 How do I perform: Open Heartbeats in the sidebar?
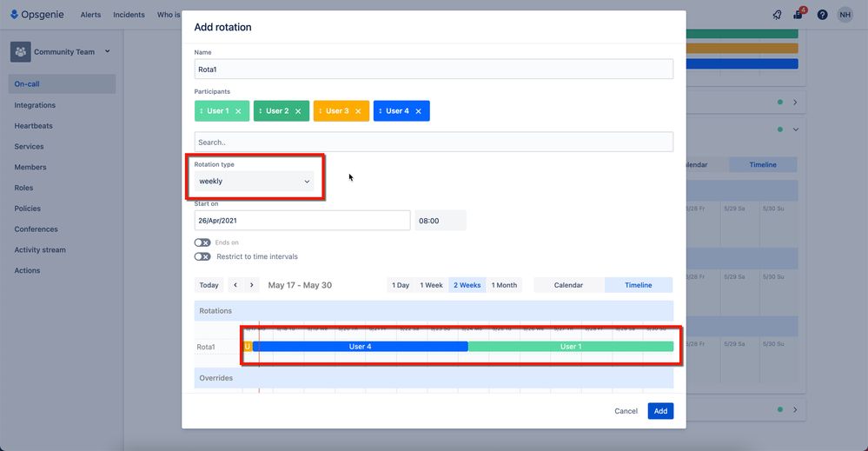(33, 126)
